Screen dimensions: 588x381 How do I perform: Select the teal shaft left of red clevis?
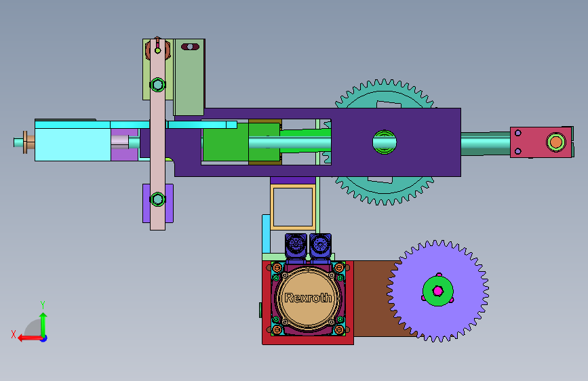(x=485, y=144)
